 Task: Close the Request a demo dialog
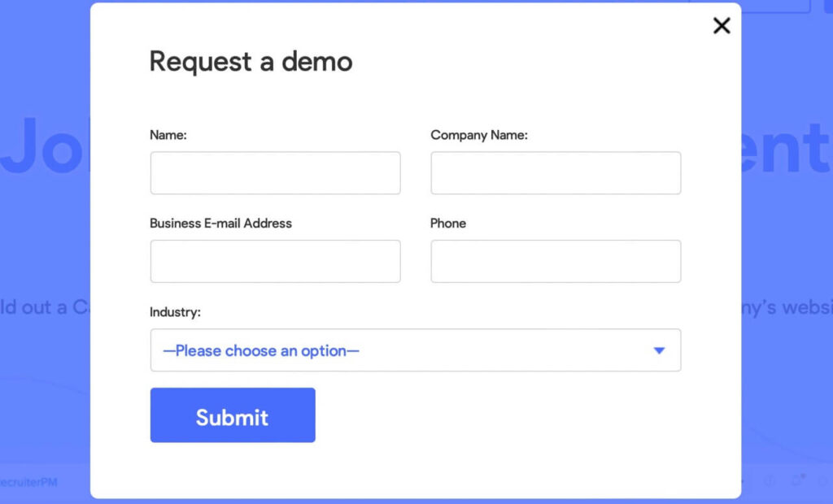(721, 25)
